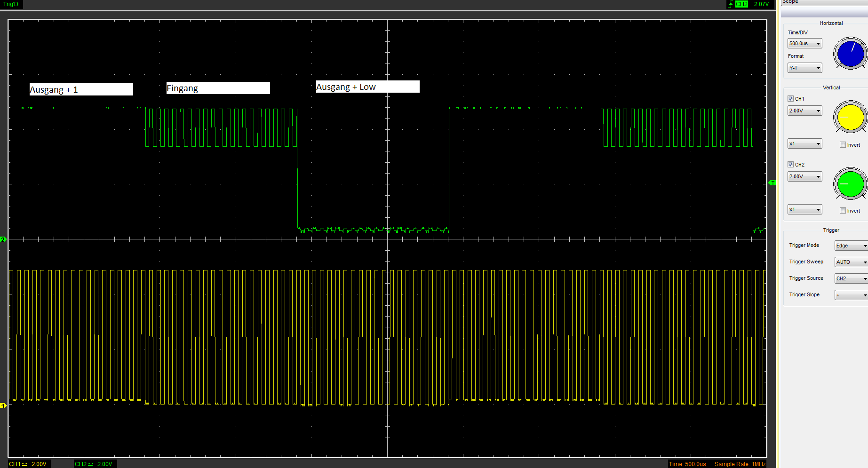
Task: Open the Time/DIV 500.0us dropdown
Action: (805, 43)
